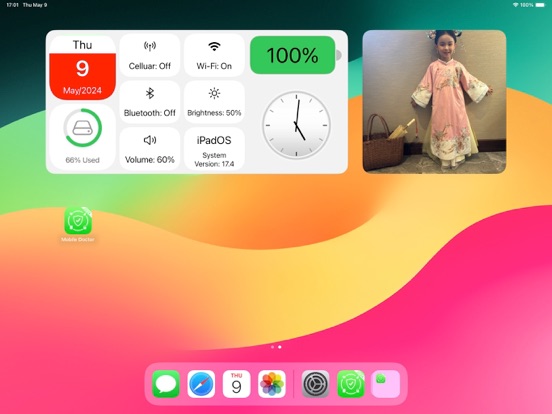This screenshot has width=552, height=414.
Task: Launch Safari from the dock
Action: [201, 384]
